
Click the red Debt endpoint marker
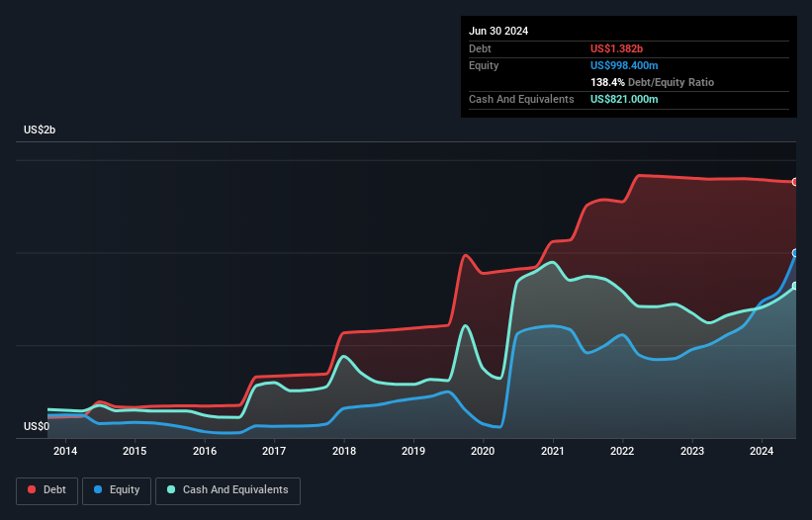[x=795, y=182]
